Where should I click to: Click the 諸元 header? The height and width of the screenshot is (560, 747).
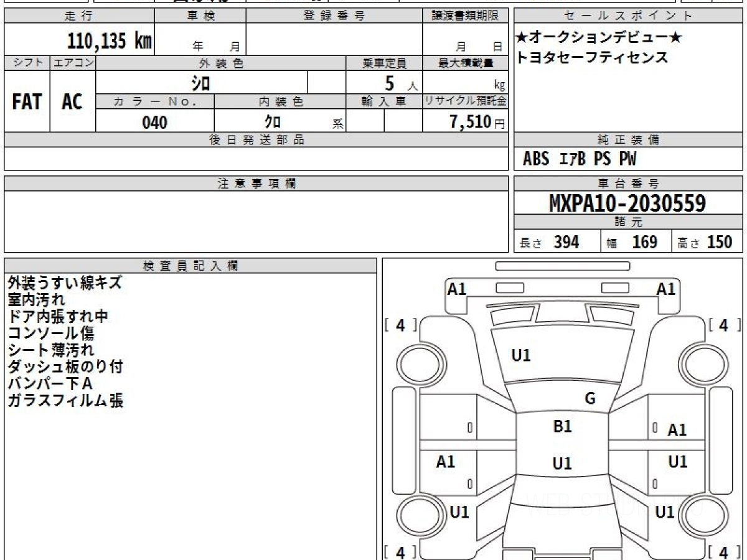(x=629, y=222)
